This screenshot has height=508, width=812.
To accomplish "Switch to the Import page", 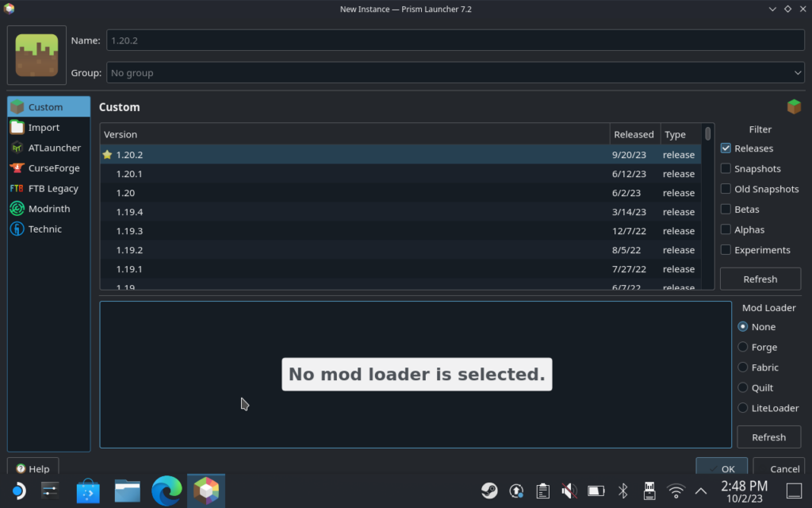I will (48, 127).
